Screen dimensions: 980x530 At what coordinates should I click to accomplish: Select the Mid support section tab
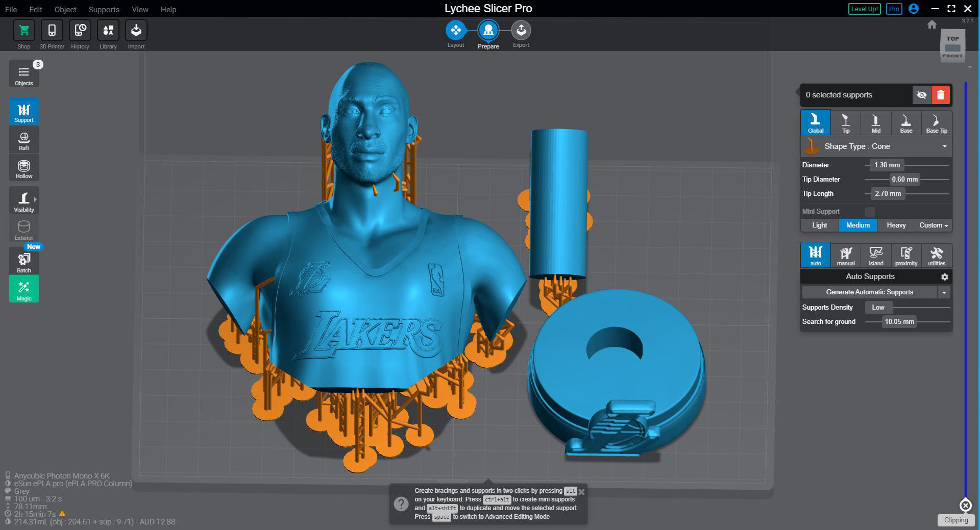(876, 123)
